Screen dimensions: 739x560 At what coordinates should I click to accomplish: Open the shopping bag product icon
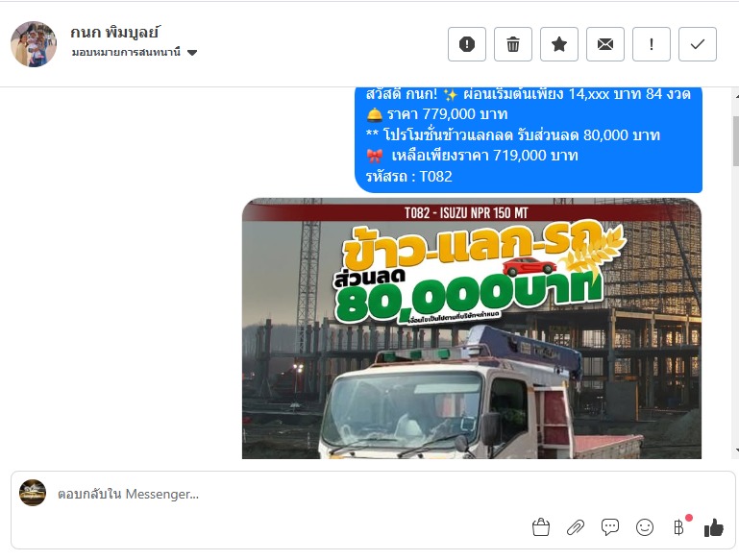tap(541, 527)
